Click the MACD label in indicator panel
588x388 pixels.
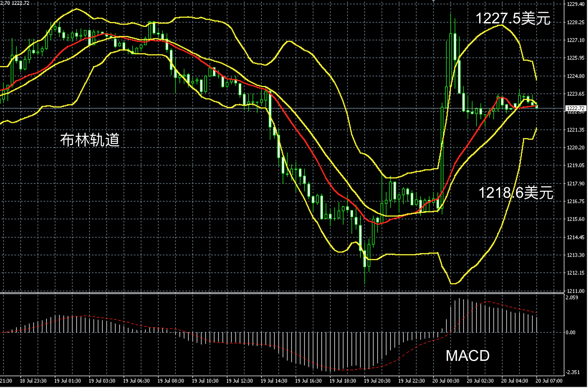pyautogui.click(x=467, y=355)
